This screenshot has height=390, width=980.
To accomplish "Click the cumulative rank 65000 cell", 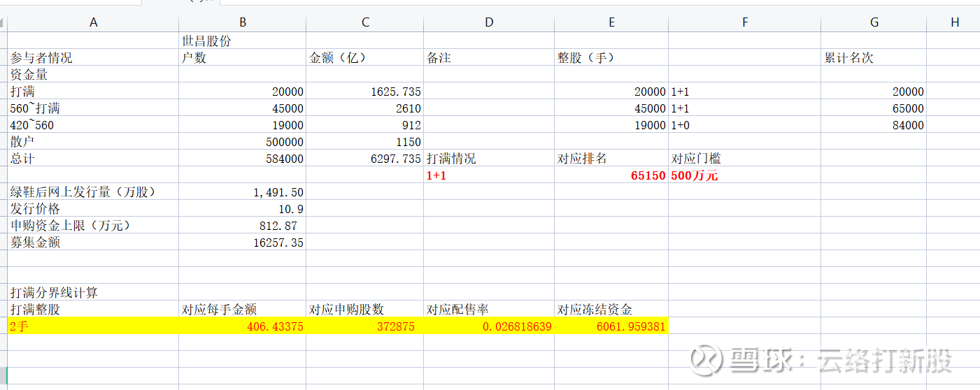I will 874,108.
